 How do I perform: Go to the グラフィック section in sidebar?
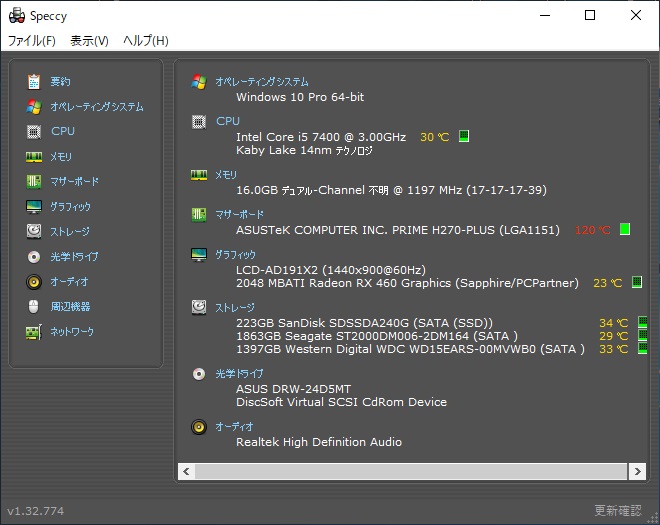pos(70,207)
